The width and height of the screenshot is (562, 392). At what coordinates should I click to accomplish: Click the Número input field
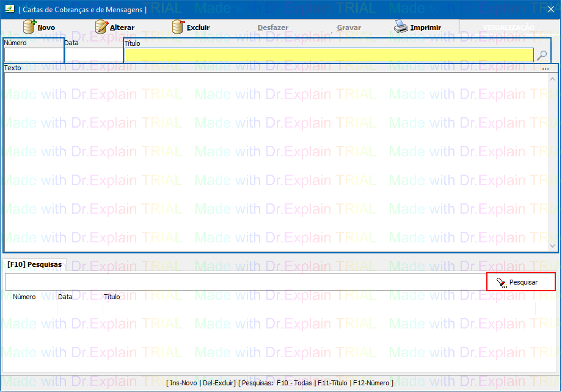(34, 56)
